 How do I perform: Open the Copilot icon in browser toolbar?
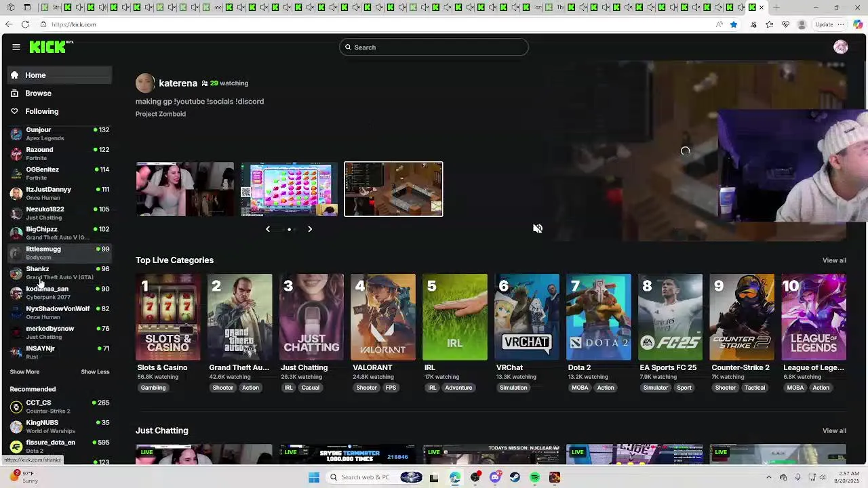coord(858,24)
